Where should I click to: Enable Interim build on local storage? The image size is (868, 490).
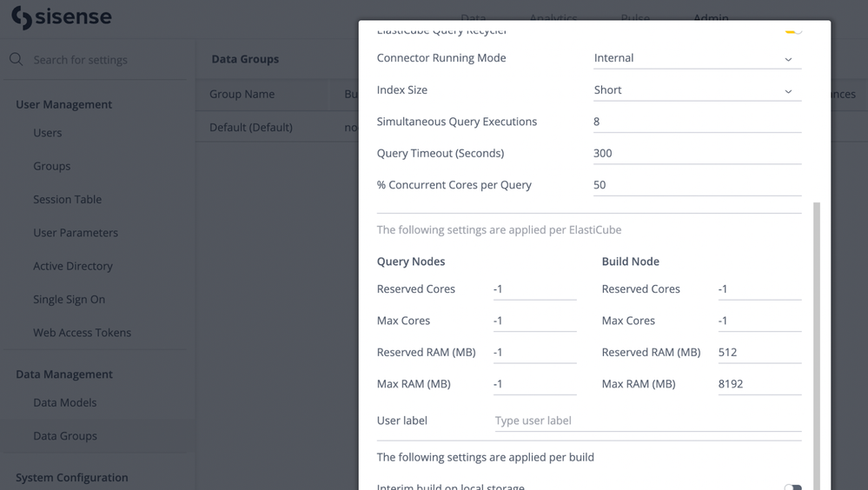tap(792, 487)
